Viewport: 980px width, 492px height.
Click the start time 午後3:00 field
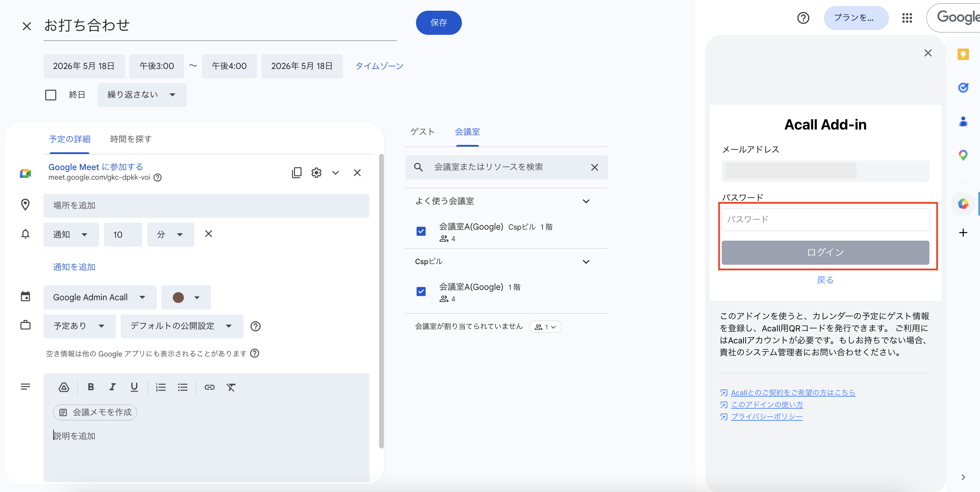pos(157,66)
